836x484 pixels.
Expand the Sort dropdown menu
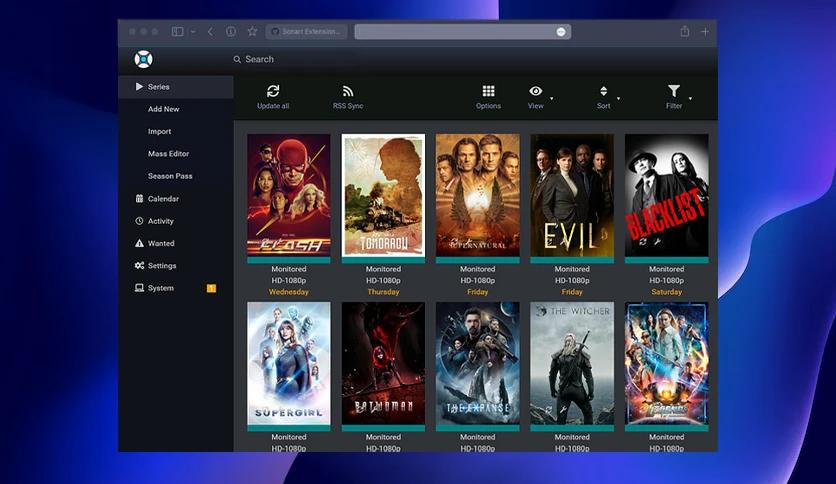(607, 96)
